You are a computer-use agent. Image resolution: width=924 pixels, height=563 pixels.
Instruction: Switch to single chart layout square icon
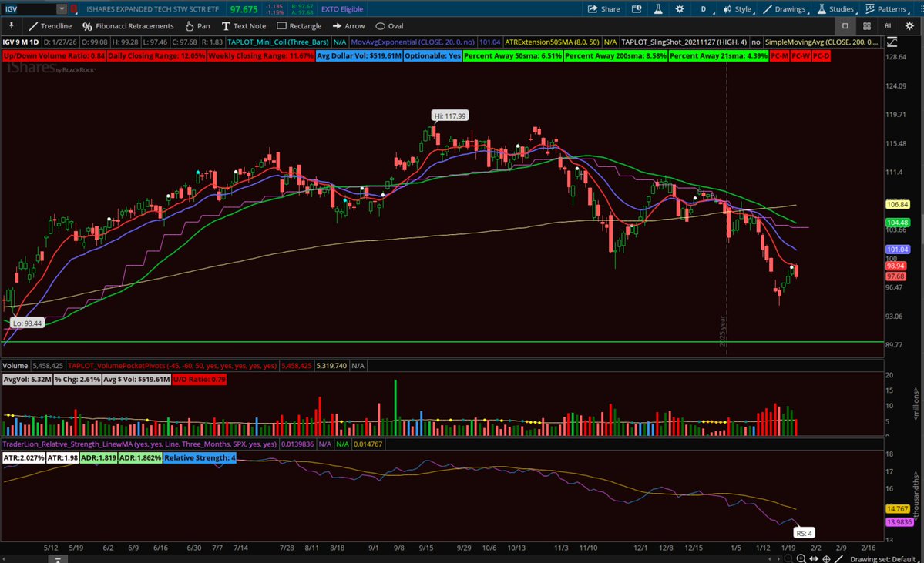[x=845, y=26]
